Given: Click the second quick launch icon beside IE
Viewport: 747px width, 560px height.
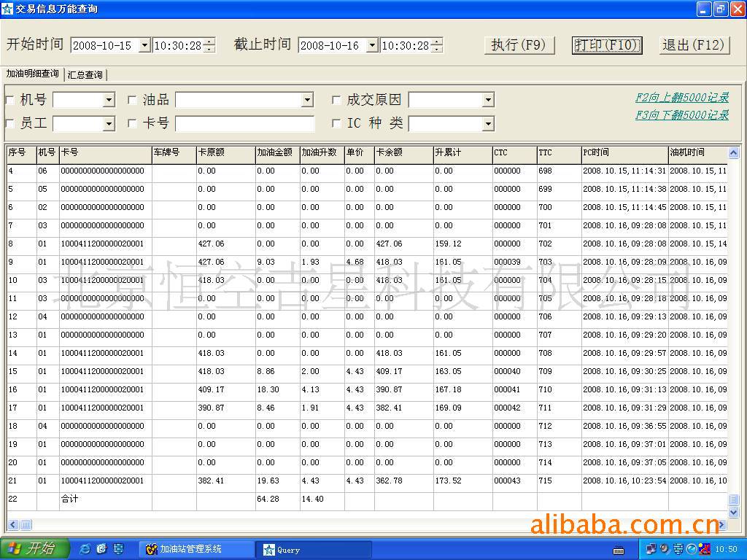Looking at the screenshot, I should [x=101, y=549].
